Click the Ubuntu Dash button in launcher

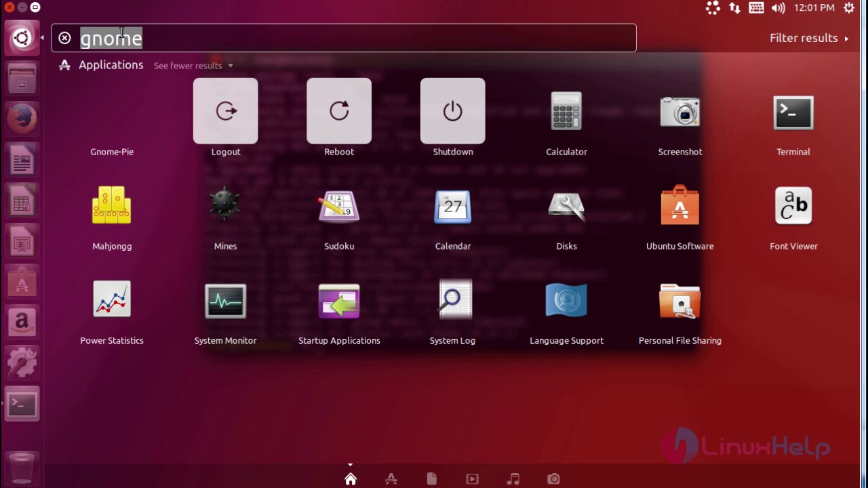point(22,38)
